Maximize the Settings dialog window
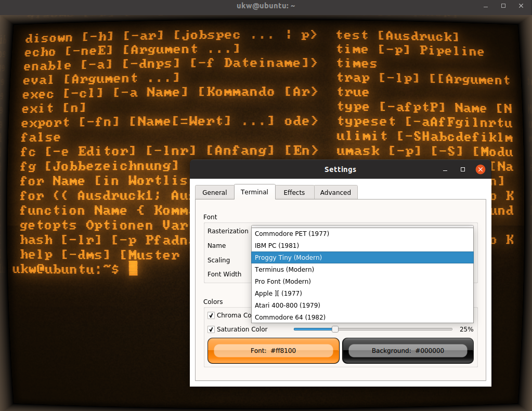Viewport: 532px width, 411px height. [x=463, y=169]
